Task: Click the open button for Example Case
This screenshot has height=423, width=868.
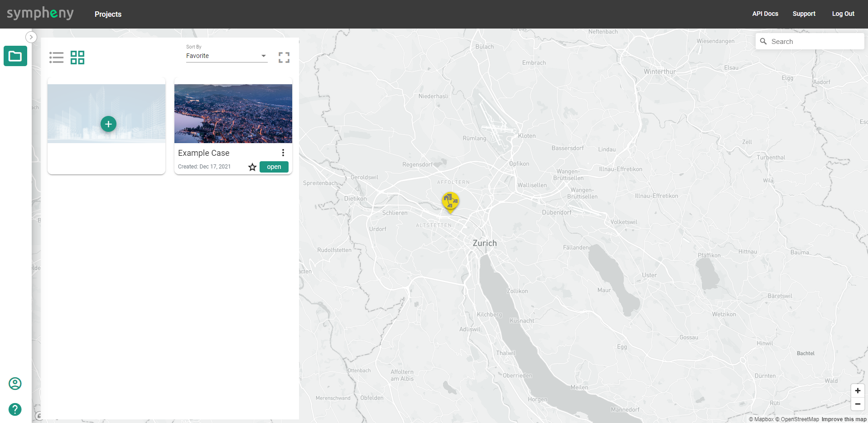Action: pos(274,167)
